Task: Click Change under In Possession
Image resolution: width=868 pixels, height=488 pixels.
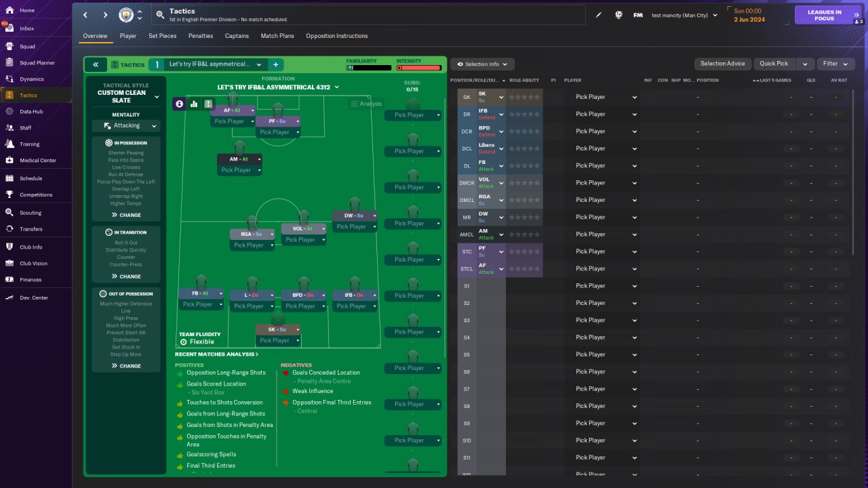Action: pyautogui.click(x=126, y=215)
